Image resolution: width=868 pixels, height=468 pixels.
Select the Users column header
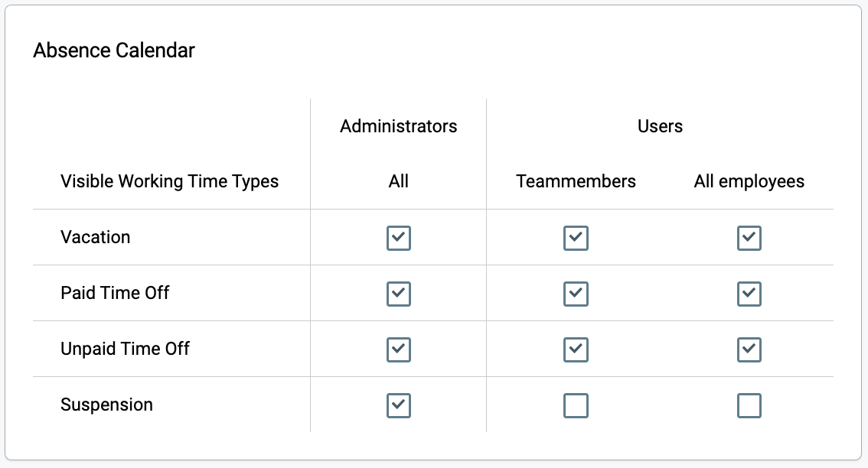[660, 126]
